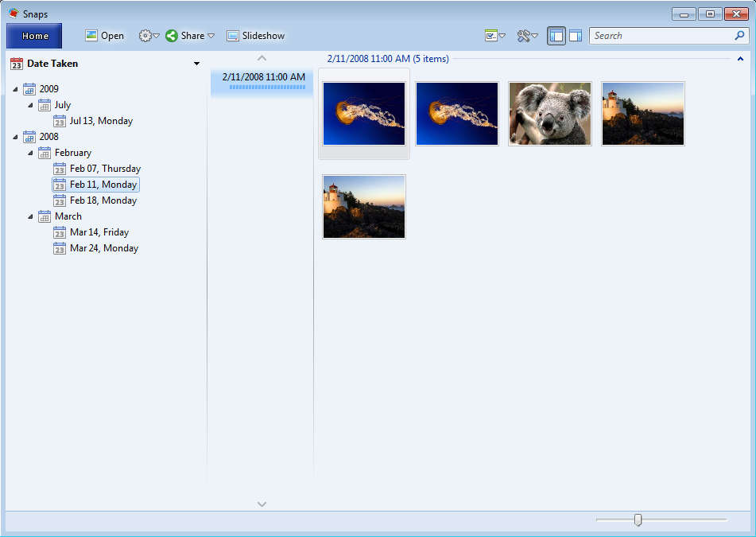
Task: Select the first jellyfish thumbnail
Action: point(364,114)
